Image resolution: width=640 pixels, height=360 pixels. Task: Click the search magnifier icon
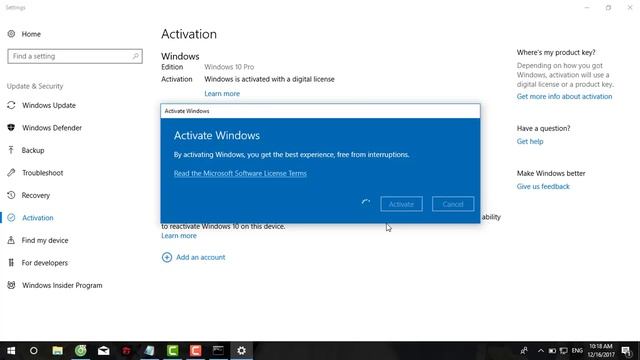(x=136, y=56)
